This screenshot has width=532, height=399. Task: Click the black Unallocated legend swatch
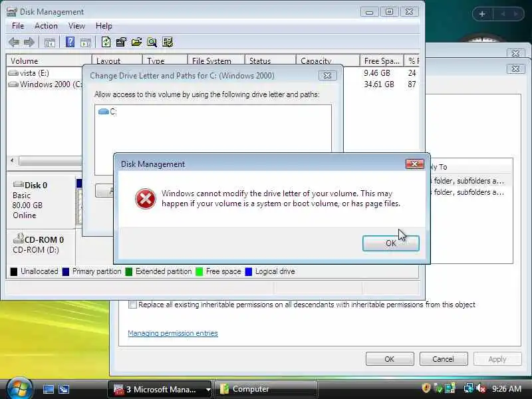click(14, 272)
